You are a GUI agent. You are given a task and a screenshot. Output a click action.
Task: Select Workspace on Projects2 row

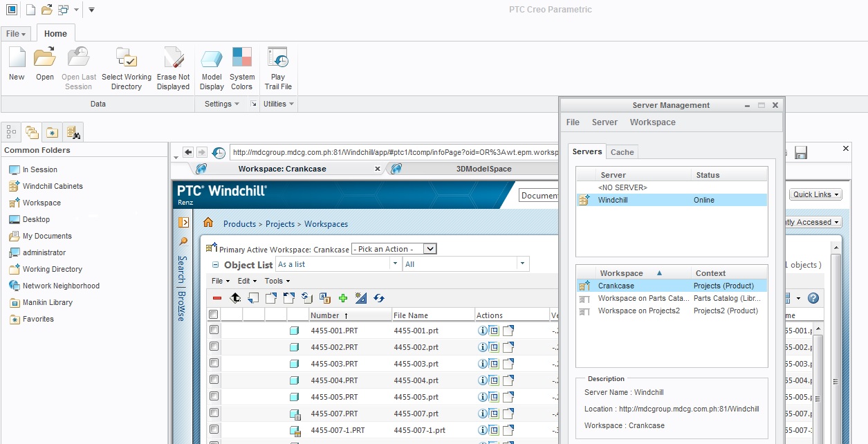pos(672,311)
